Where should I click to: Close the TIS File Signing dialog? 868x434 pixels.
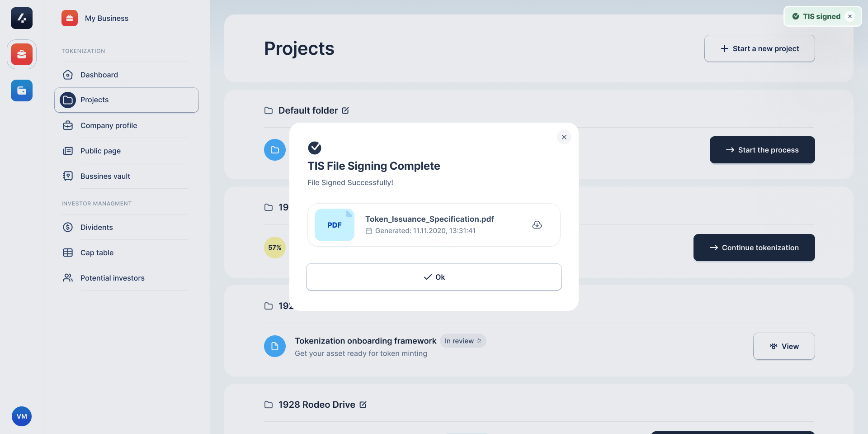564,137
